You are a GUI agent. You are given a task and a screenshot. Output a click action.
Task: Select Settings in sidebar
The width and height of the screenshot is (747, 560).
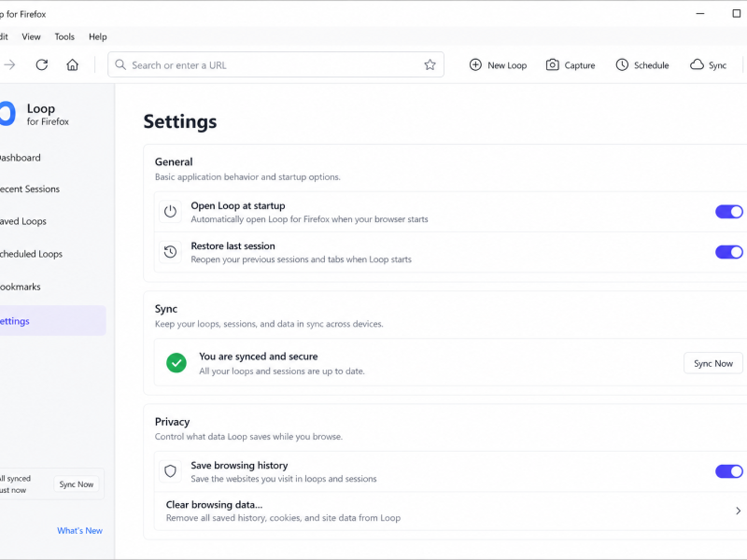(x=52, y=320)
